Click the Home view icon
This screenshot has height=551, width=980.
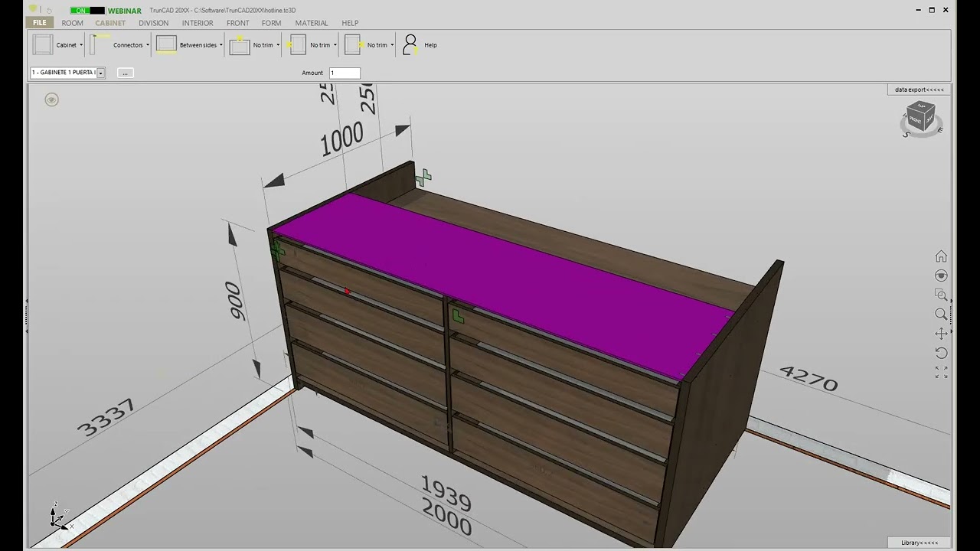pos(941,256)
